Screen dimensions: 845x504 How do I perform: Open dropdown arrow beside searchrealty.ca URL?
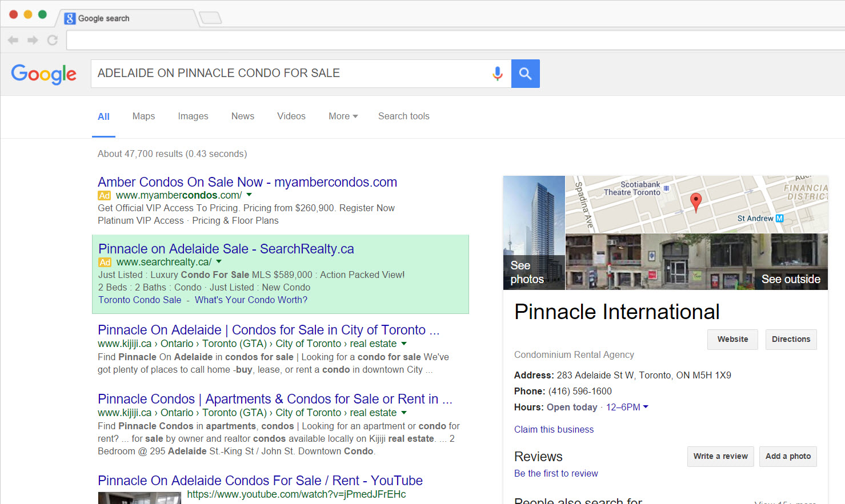pos(219,262)
